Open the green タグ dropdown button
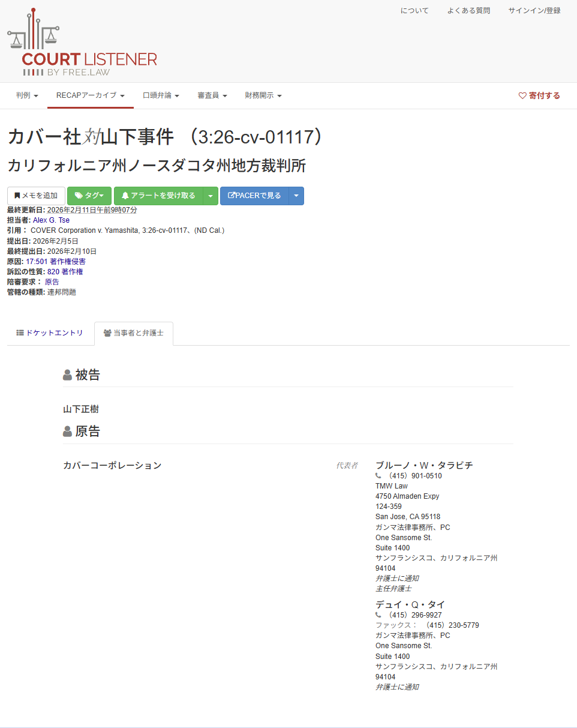Viewport: 577px width, 728px height. [89, 196]
